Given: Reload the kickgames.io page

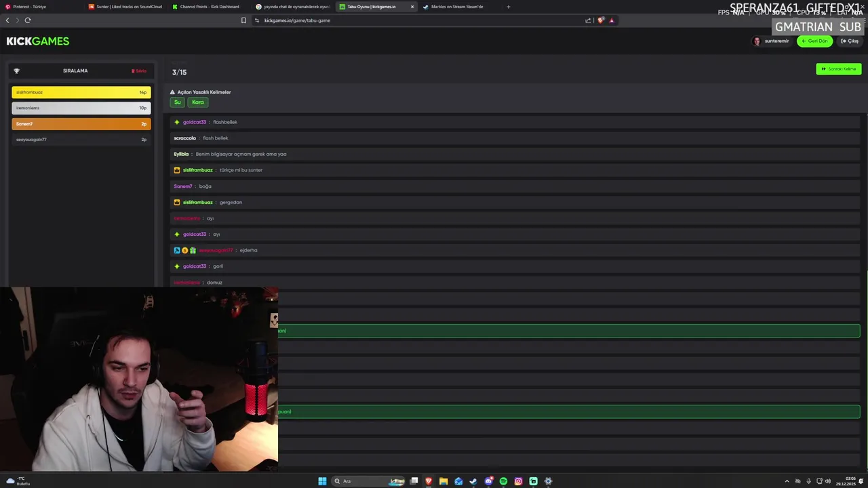Looking at the screenshot, I should pos(28,20).
